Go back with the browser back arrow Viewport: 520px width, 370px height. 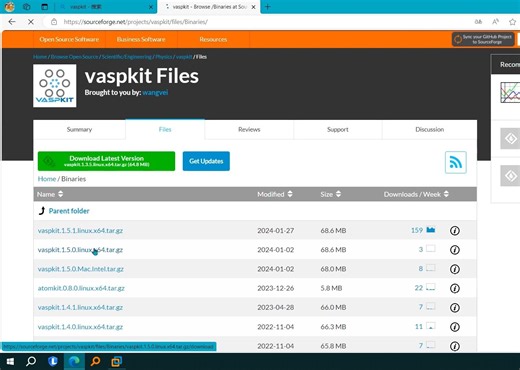tap(12, 22)
